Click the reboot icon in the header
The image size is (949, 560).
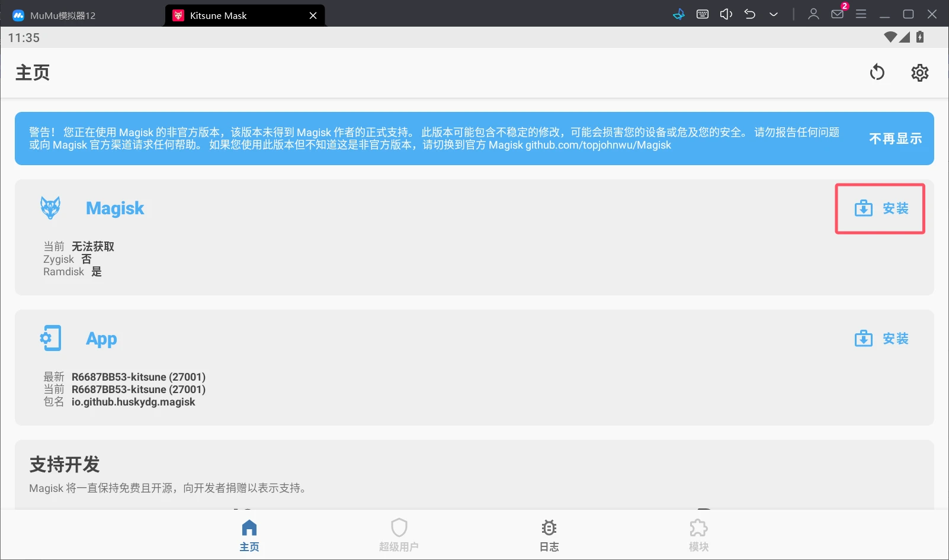[877, 73]
